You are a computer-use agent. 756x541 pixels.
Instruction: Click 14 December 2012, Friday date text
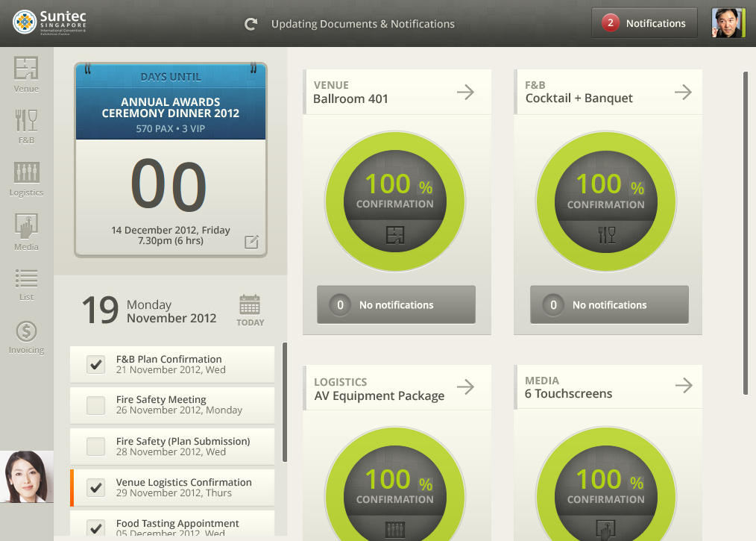[171, 230]
